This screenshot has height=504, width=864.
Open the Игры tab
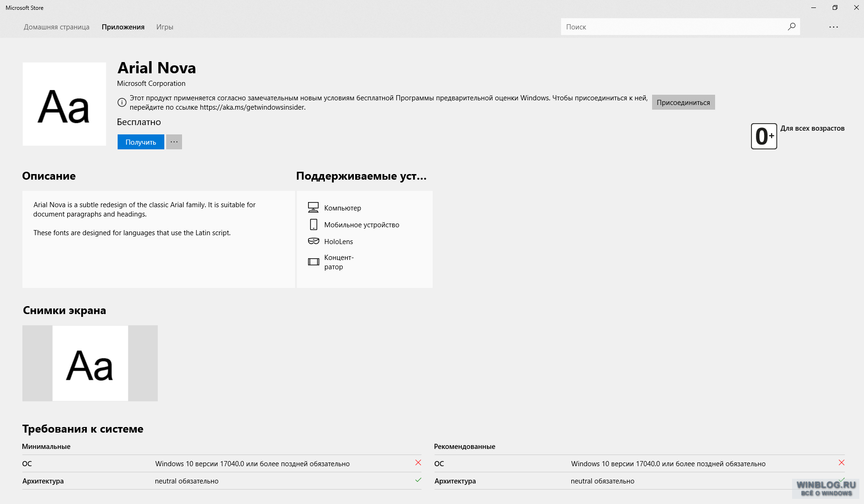tap(165, 27)
